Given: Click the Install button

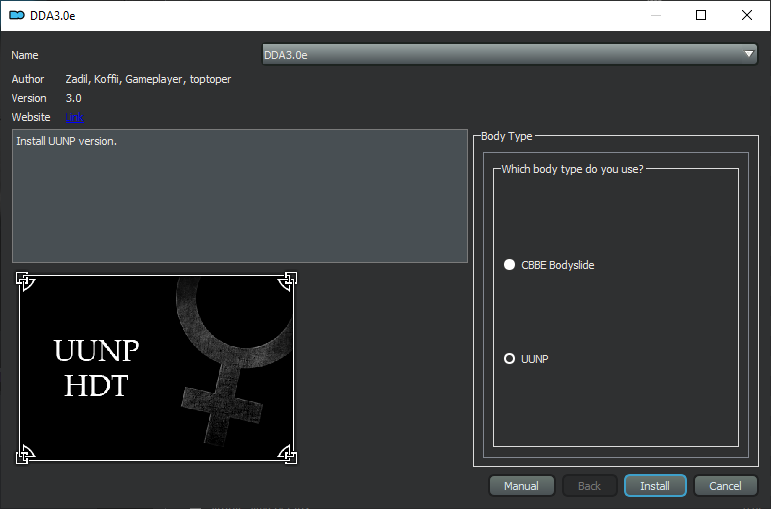Looking at the screenshot, I should pyautogui.click(x=655, y=486).
